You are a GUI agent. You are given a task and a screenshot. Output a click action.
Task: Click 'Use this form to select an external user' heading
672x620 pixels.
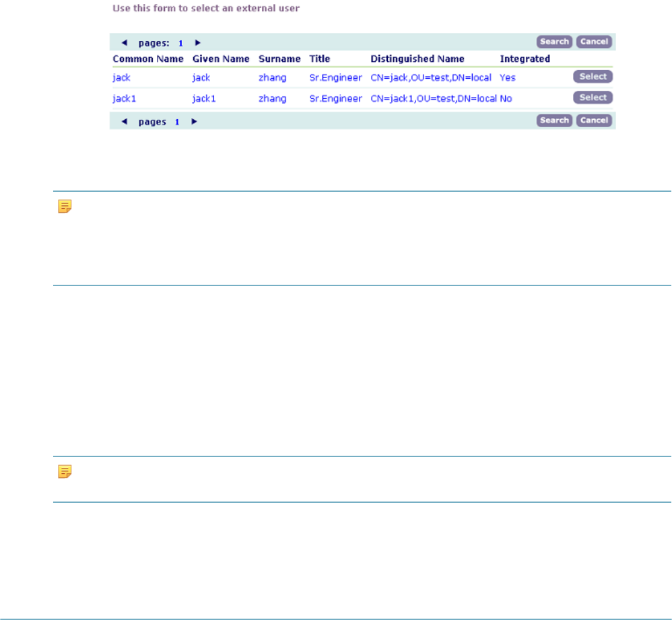tap(206, 8)
